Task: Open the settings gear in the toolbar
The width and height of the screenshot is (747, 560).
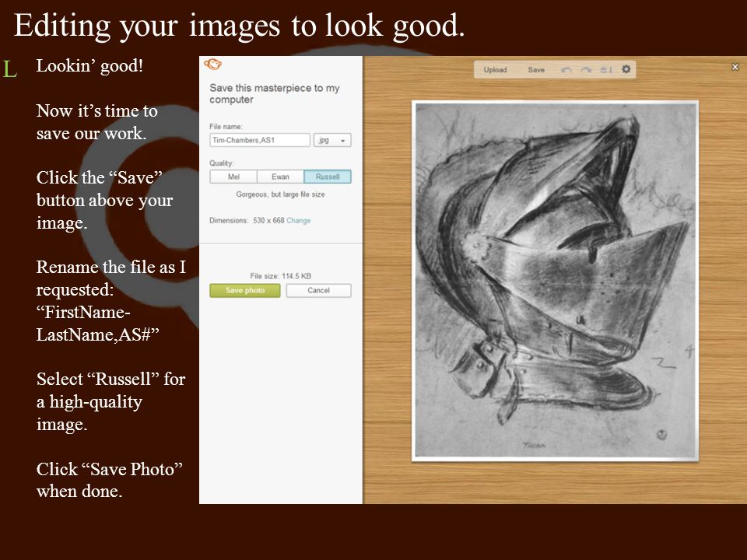Action: pos(626,69)
